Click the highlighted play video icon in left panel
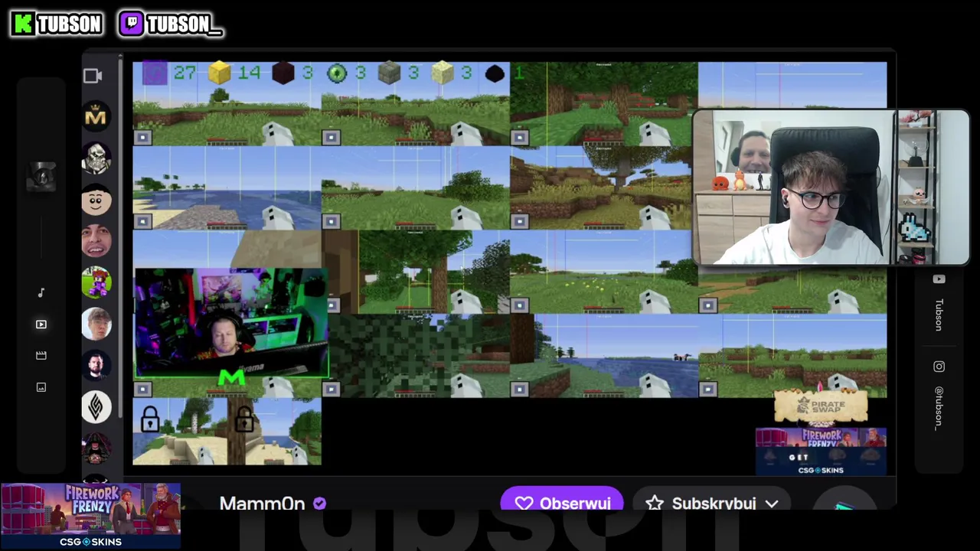This screenshot has height=551, width=980. coord(41,324)
